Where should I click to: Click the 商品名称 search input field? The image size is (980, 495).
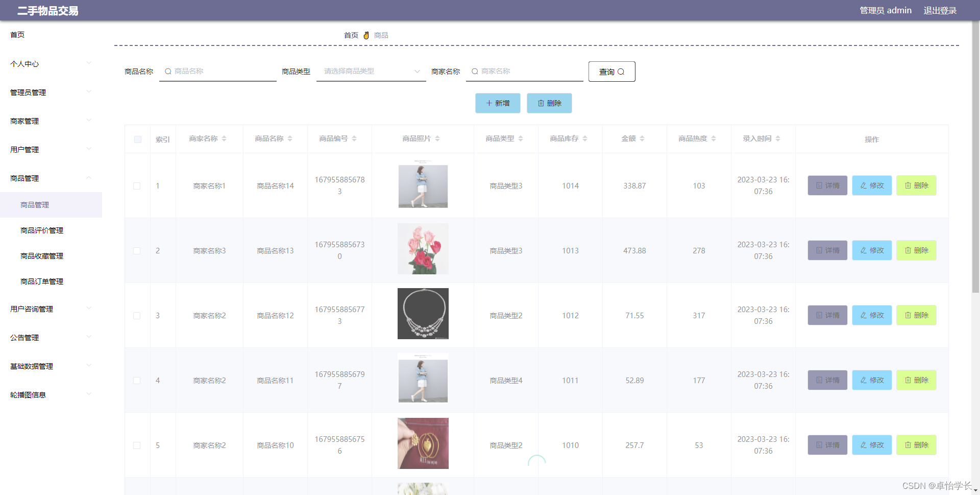coord(218,72)
